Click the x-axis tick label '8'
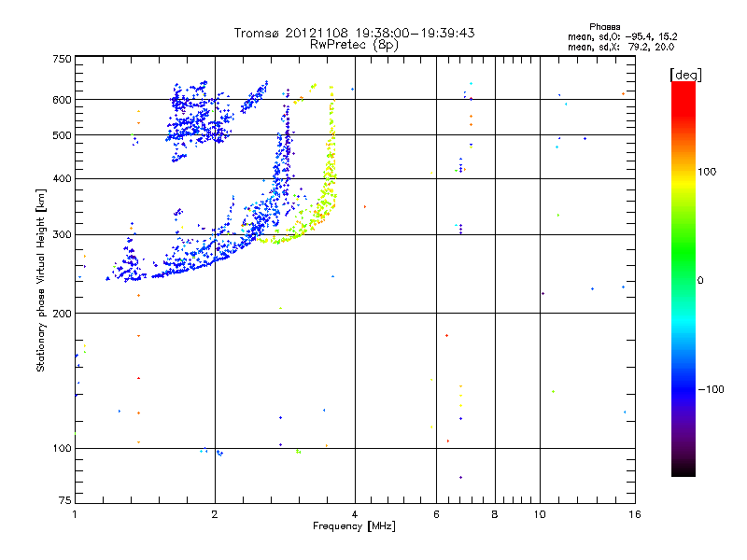This screenshot has height=560, width=747. click(495, 514)
